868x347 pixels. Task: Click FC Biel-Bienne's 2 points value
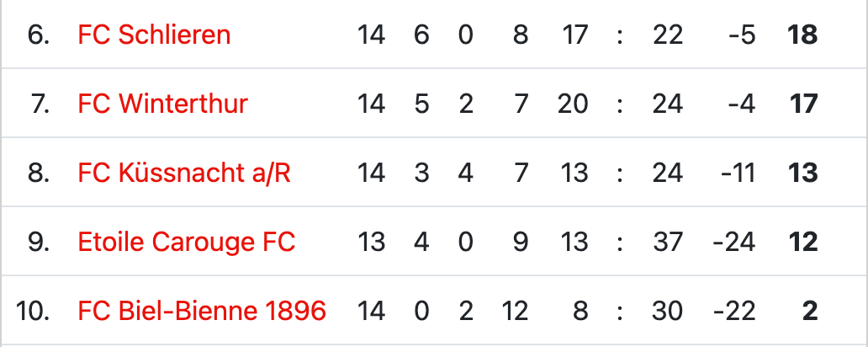click(810, 311)
